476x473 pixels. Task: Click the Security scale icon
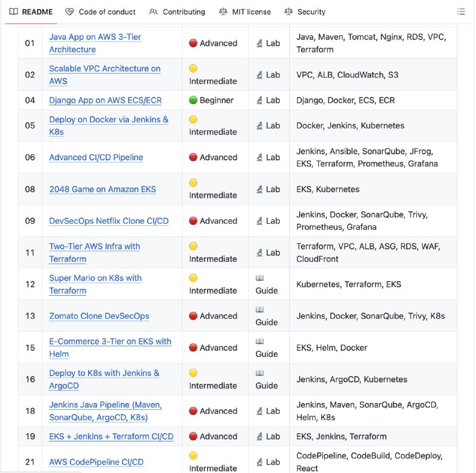289,12
